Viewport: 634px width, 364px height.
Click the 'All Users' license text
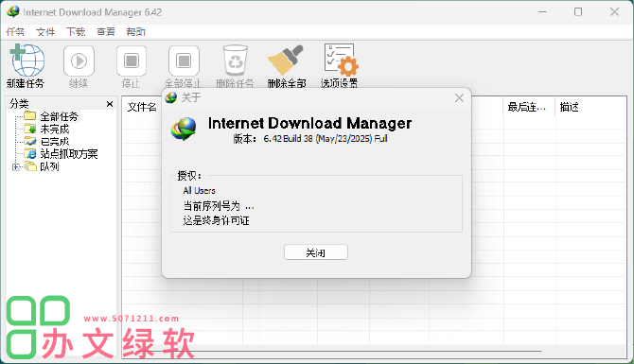[x=199, y=191]
